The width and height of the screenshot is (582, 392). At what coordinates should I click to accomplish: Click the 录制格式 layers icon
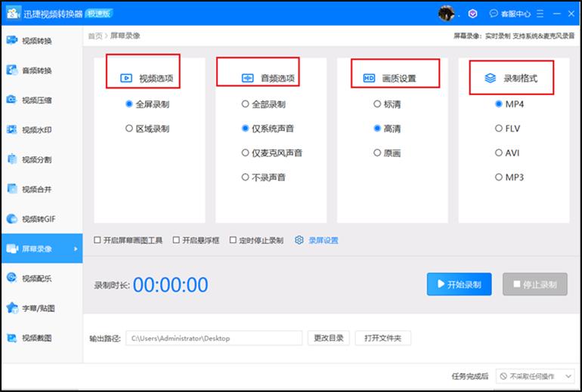pyautogui.click(x=491, y=78)
